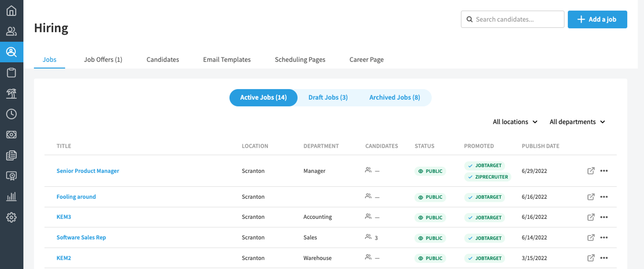Open the bar chart reports icon

pos(12,197)
